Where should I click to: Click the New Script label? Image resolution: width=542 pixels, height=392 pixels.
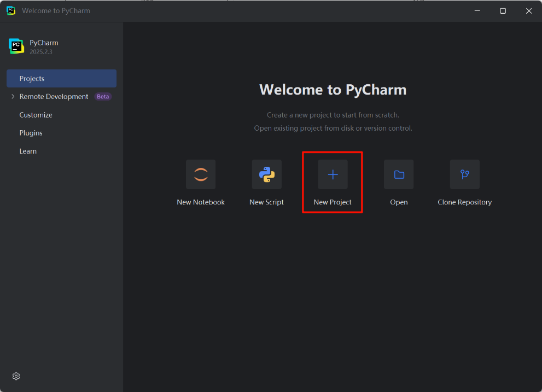click(x=266, y=202)
